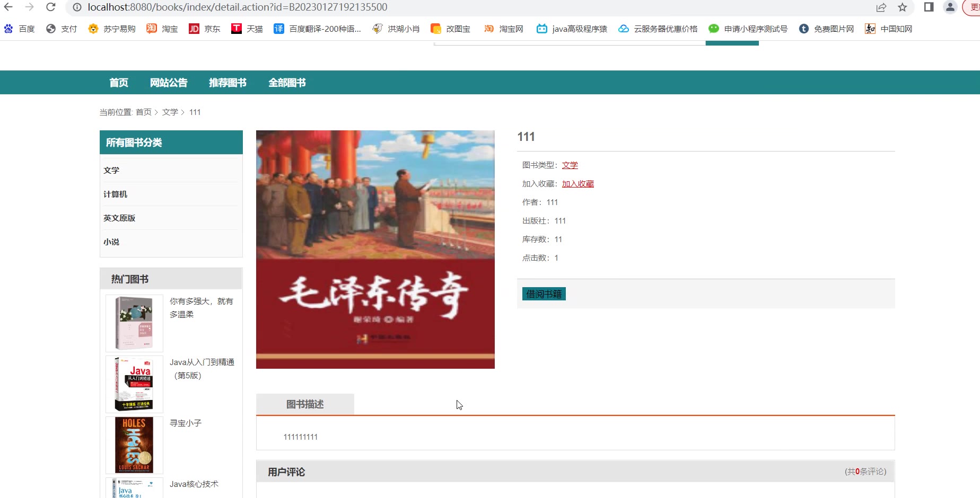Click the browser forward arrow
Viewport: 980px width, 498px height.
pos(30,7)
